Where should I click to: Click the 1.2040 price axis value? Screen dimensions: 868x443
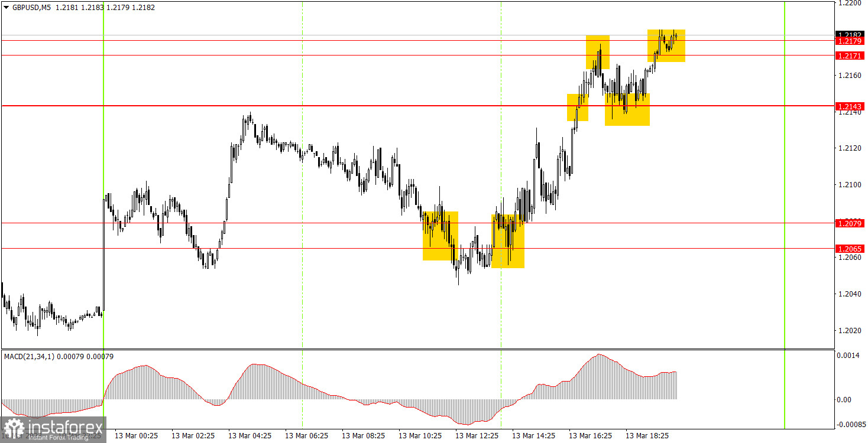pos(851,294)
